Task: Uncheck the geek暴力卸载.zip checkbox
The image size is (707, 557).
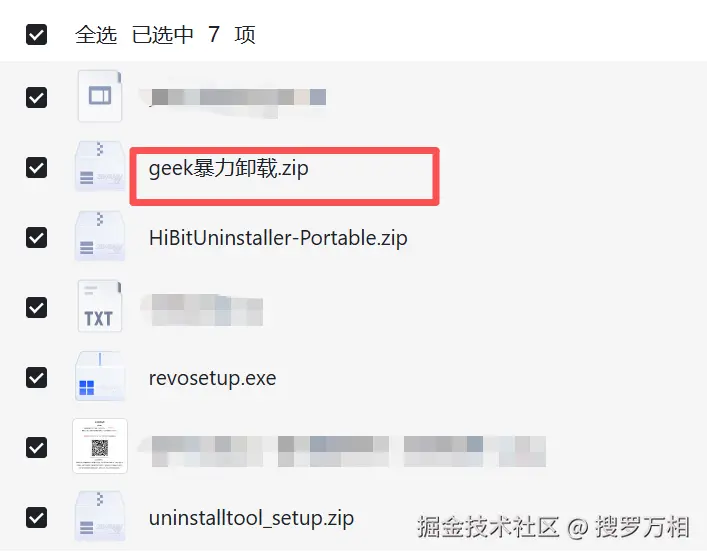Action: click(x=37, y=167)
